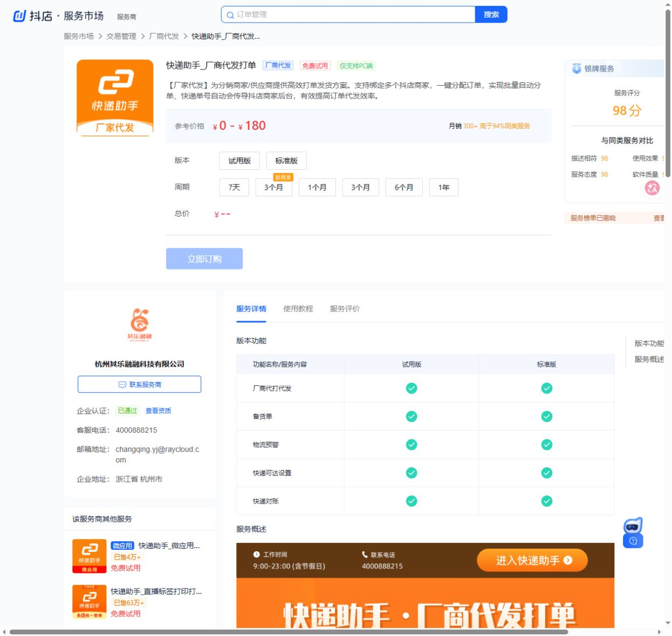The height and width of the screenshot is (636, 672).
Task: Click 快递对账 checkmark under 标准版
Action: pos(547,501)
